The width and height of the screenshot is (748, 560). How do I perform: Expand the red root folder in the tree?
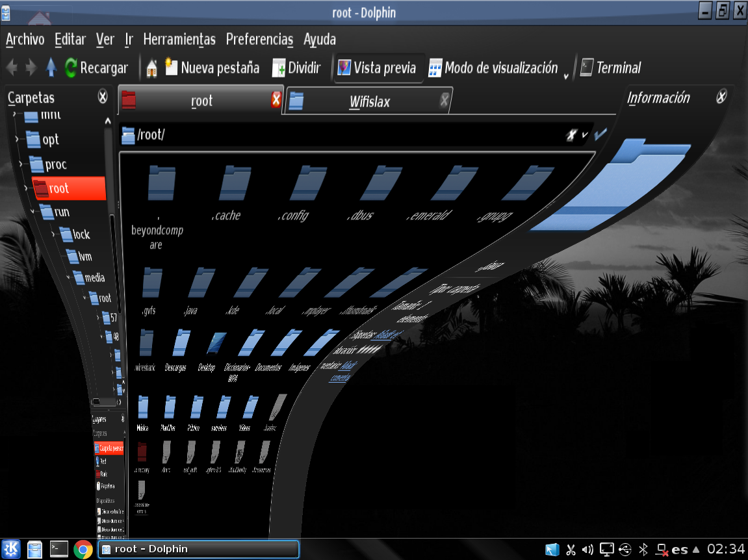tap(26, 188)
